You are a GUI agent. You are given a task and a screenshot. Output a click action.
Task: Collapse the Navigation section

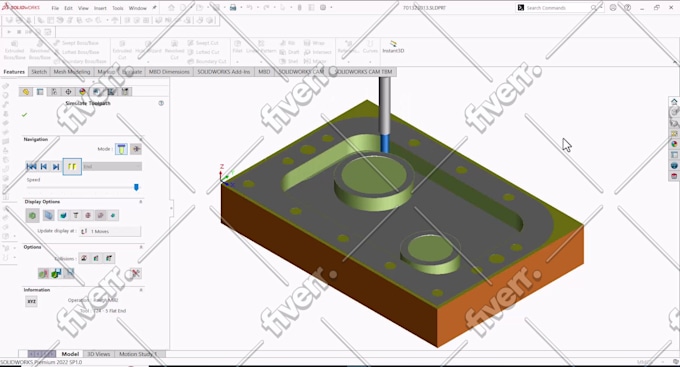141,139
